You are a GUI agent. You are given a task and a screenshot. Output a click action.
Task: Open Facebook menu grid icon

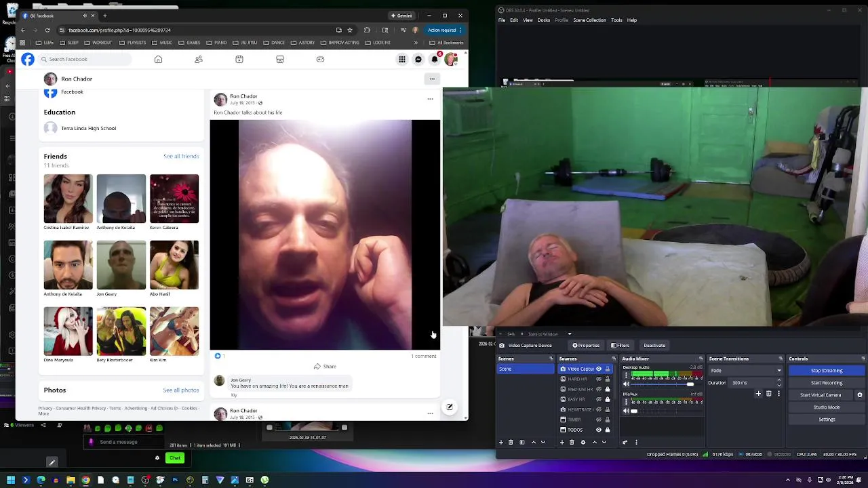point(402,60)
